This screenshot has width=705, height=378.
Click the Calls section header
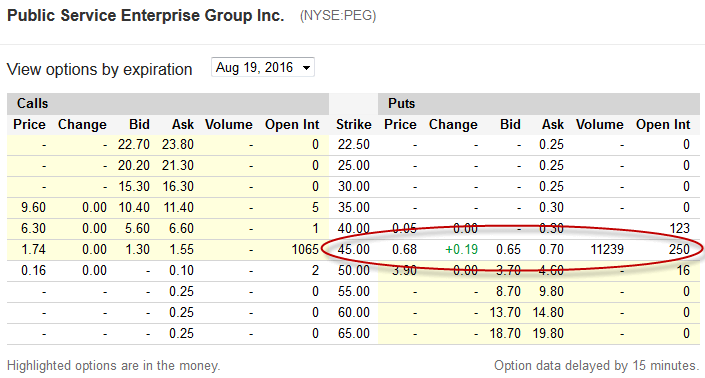click(x=32, y=103)
